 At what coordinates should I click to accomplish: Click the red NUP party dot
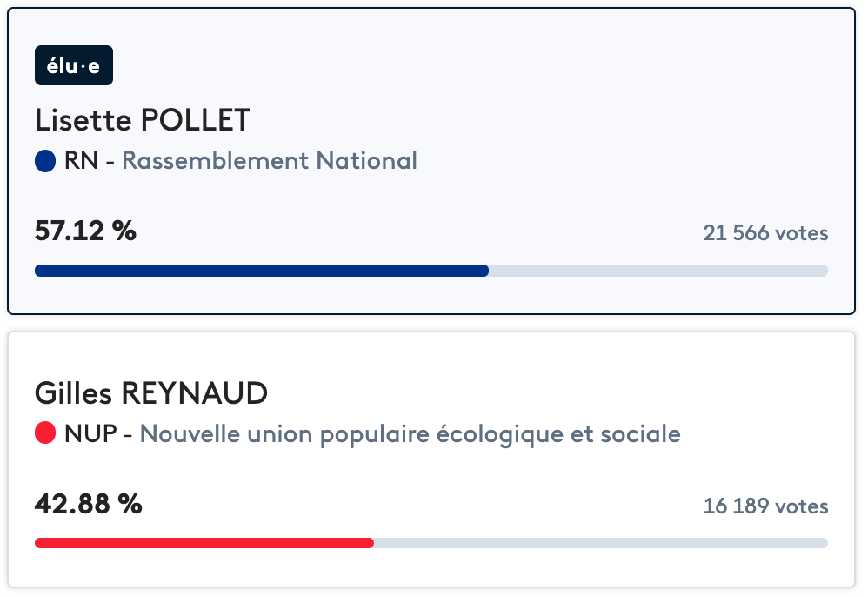pos(45,433)
